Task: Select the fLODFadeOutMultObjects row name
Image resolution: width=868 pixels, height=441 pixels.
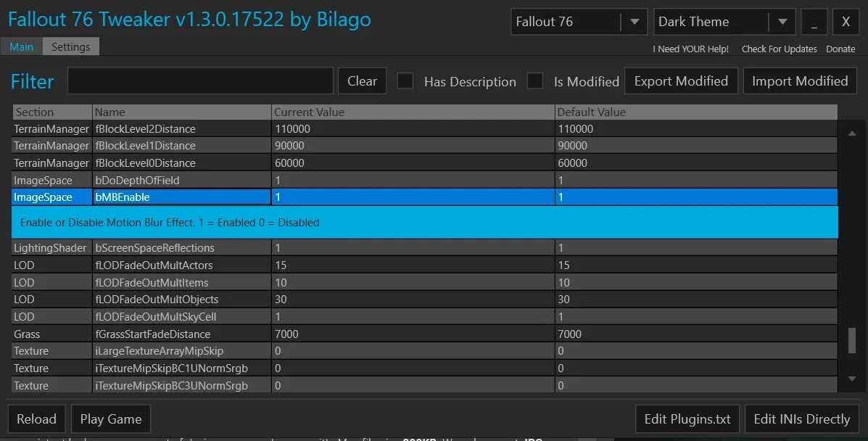Action: coord(181,299)
